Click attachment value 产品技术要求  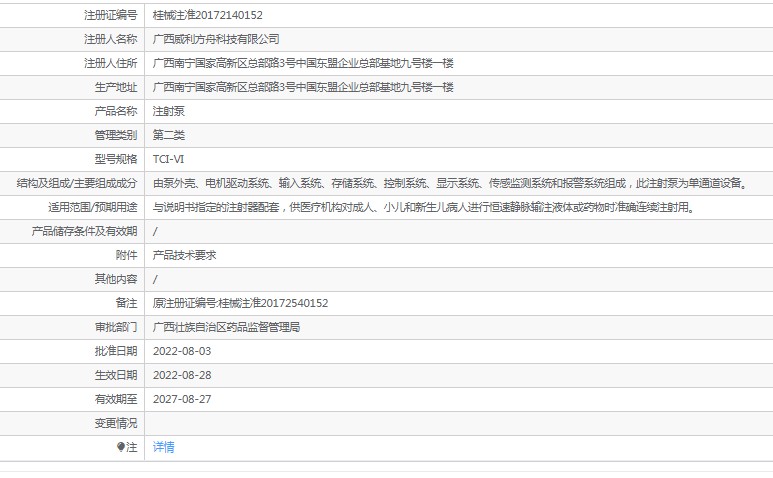pos(184,255)
